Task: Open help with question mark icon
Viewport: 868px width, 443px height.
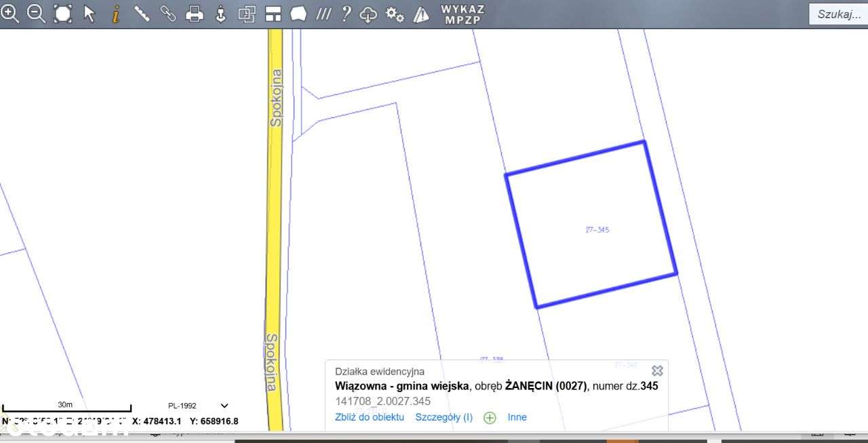Action: pos(347,14)
